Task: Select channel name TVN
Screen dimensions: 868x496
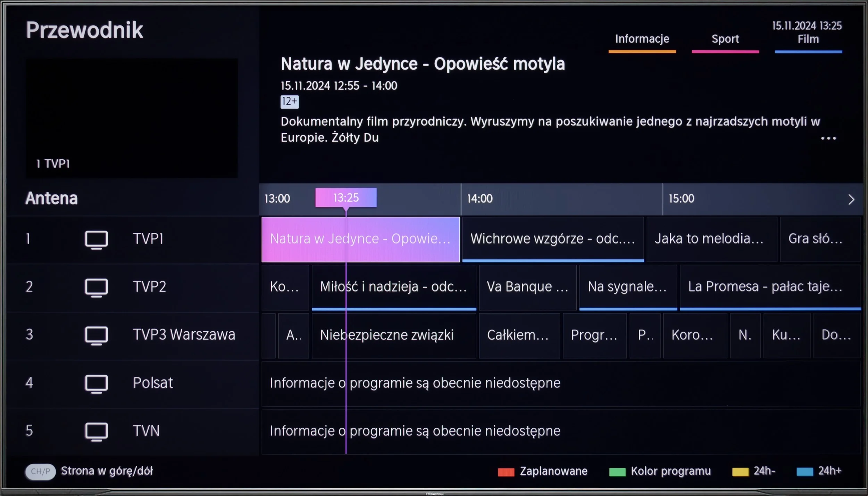Action: (x=146, y=431)
